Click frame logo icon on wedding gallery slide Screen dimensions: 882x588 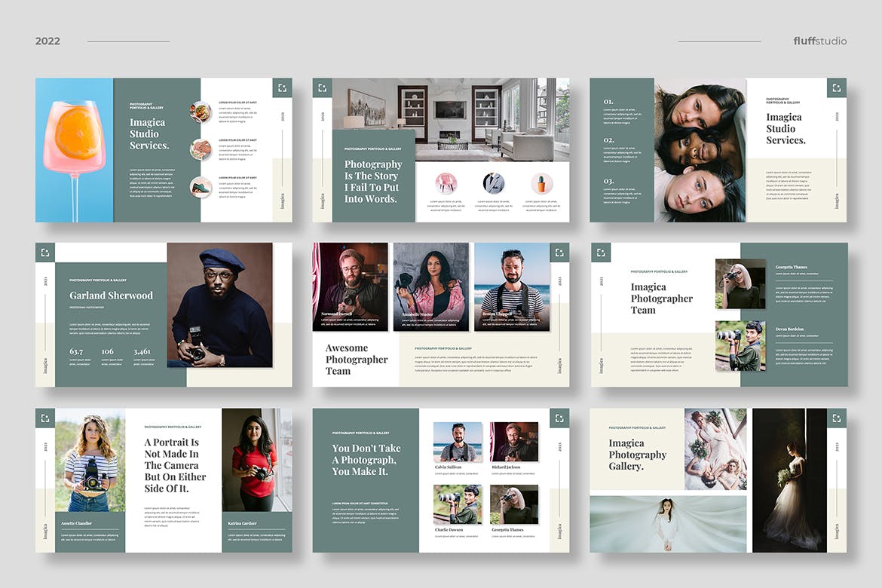tap(836, 418)
